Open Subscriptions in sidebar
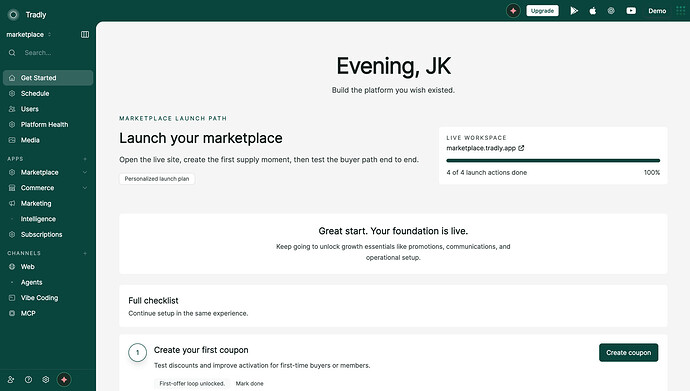The width and height of the screenshot is (690, 391). [48, 234]
